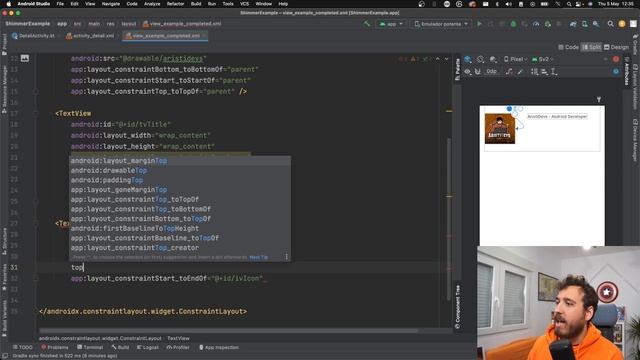The width and height of the screenshot is (640, 360).
Task: Open the Profile app gauge icon
Action: pyautogui.click(x=536, y=24)
